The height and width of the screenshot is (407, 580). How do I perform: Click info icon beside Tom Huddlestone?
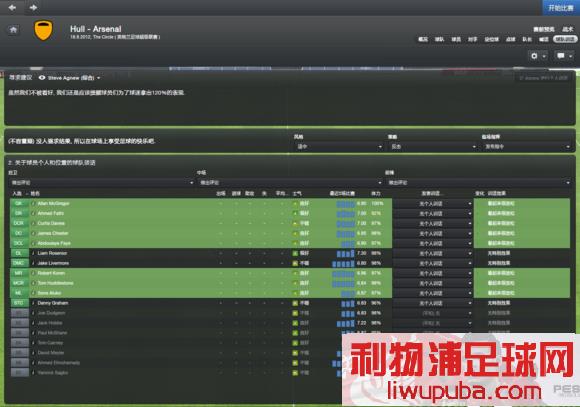pos(33,283)
